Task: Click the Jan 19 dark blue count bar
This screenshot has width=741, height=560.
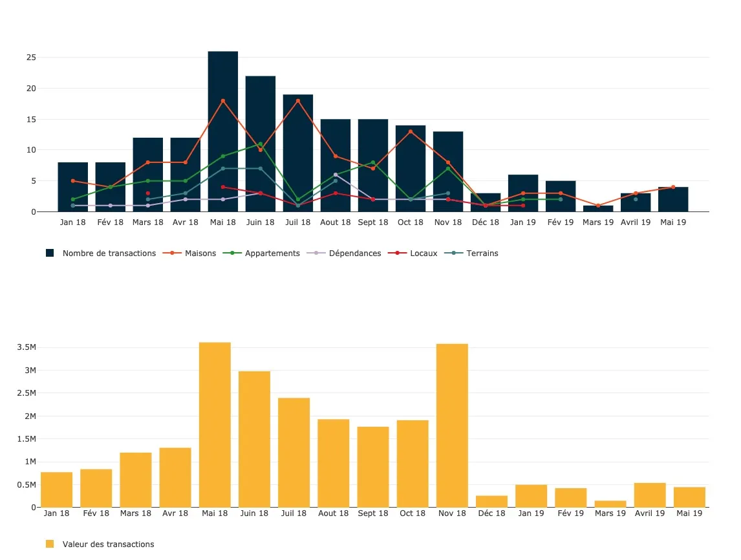Action: tap(523, 193)
